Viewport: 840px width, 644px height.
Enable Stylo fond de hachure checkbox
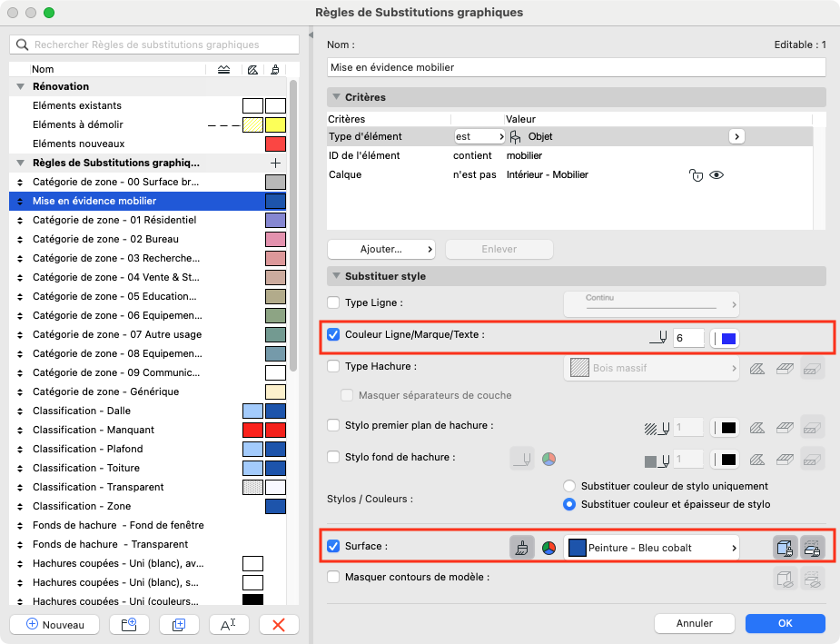tap(333, 457)
